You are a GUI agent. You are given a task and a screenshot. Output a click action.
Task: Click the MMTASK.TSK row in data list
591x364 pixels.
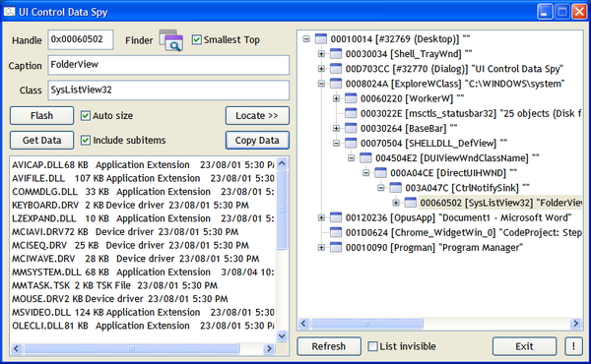tap(114, 285)
